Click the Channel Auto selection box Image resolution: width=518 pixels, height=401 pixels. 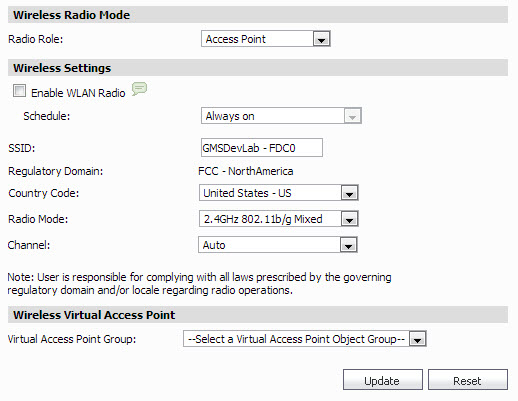point(278,245)
